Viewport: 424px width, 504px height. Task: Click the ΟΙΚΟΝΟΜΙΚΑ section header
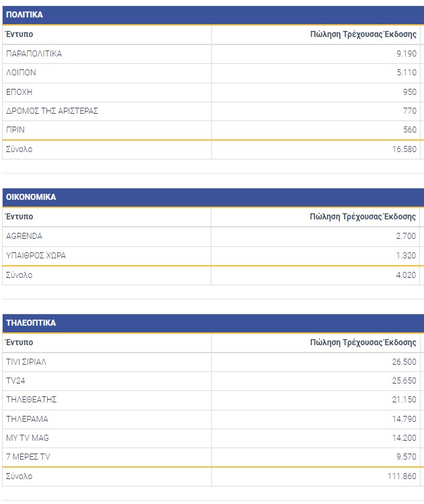point(31,197)
